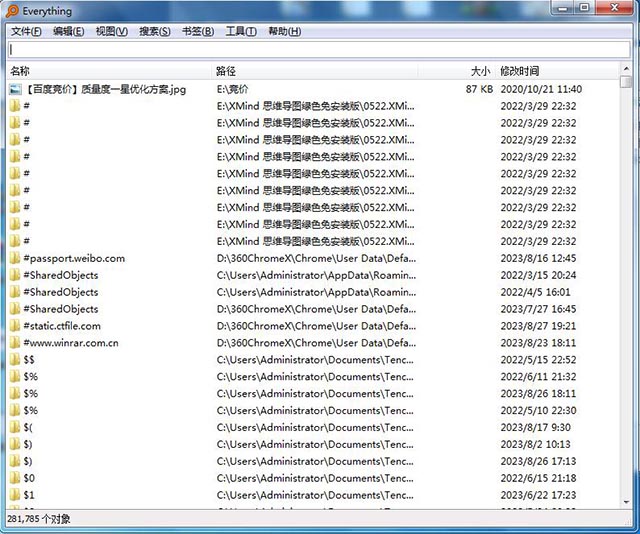Screen dimensions: 640x534
Task: Open the 工具(T) menu
Action: [241, 31]
